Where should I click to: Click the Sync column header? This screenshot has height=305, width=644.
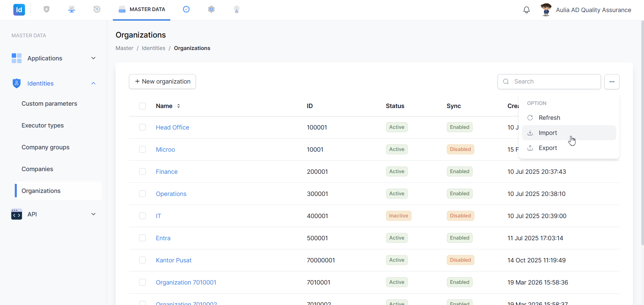point(454,106)
